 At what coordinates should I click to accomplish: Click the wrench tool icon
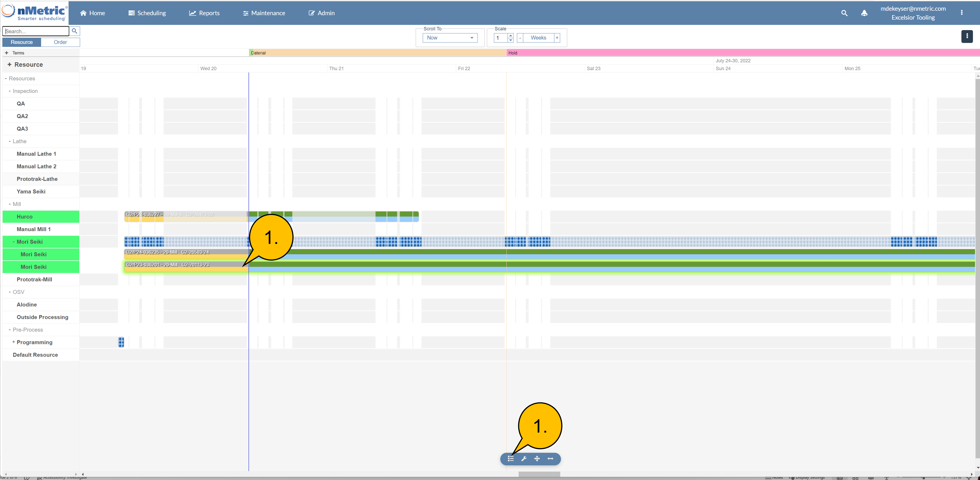tap(524, 459)
